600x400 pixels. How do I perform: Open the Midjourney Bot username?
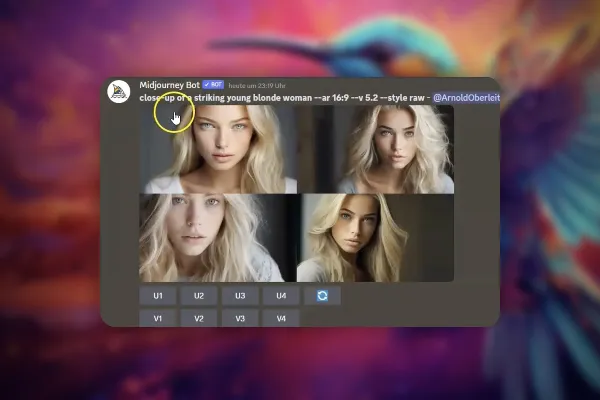tap(170, 85)
